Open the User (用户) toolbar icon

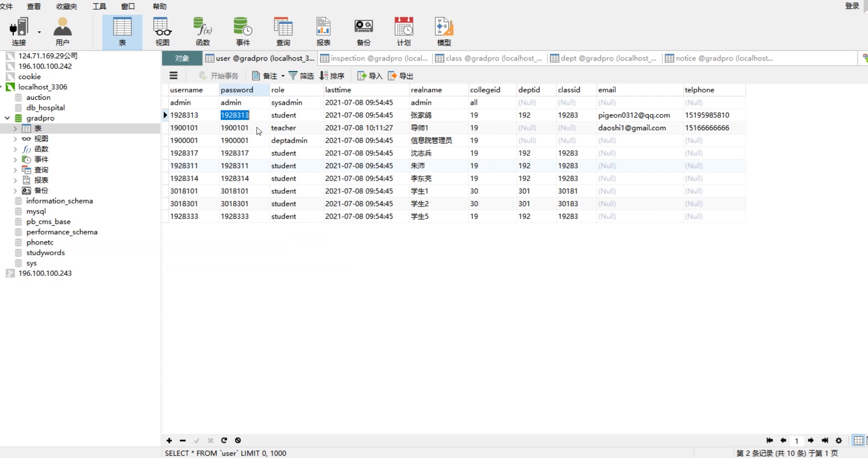63,32
